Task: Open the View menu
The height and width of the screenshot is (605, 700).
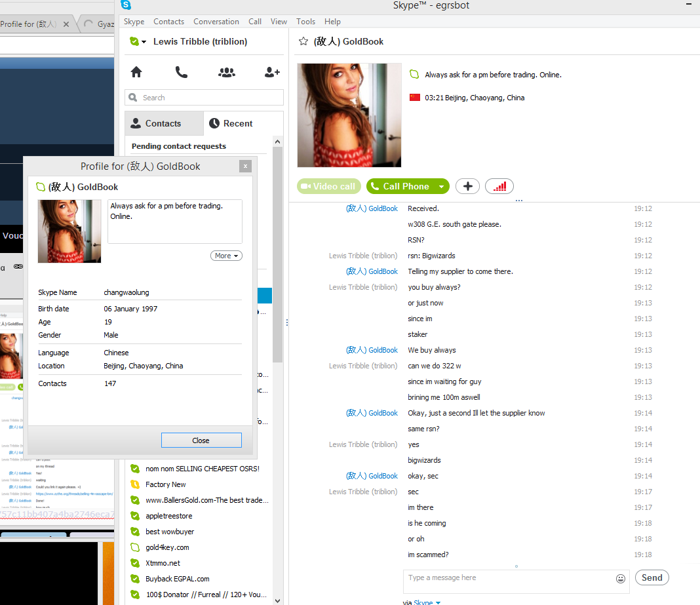Action: pos(279,22)
